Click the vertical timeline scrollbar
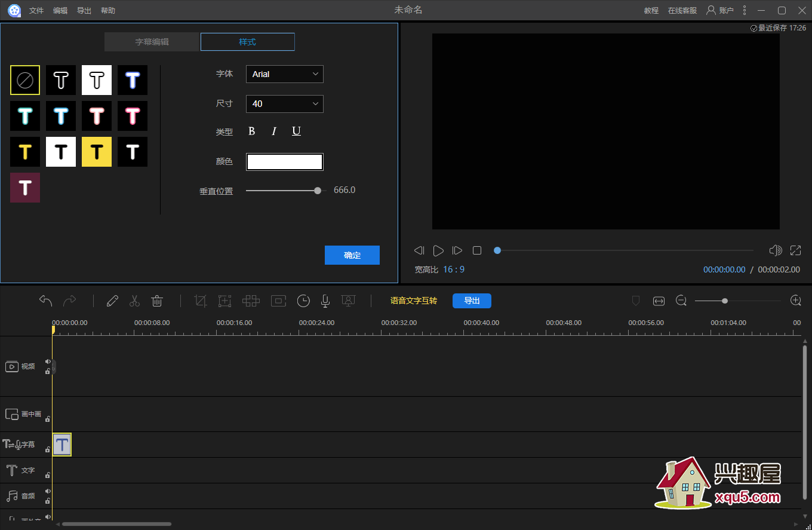The image size is (812, 530). pyautogui.click(x=805, y=423)
